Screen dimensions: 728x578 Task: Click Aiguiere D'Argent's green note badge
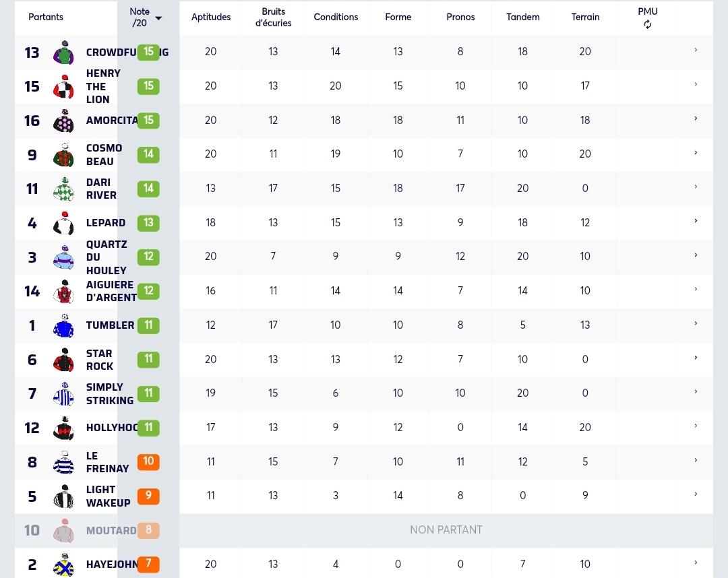(x=148, y=291)
